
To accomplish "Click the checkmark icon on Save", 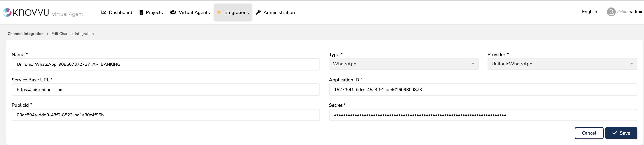I will pos(614,133).
